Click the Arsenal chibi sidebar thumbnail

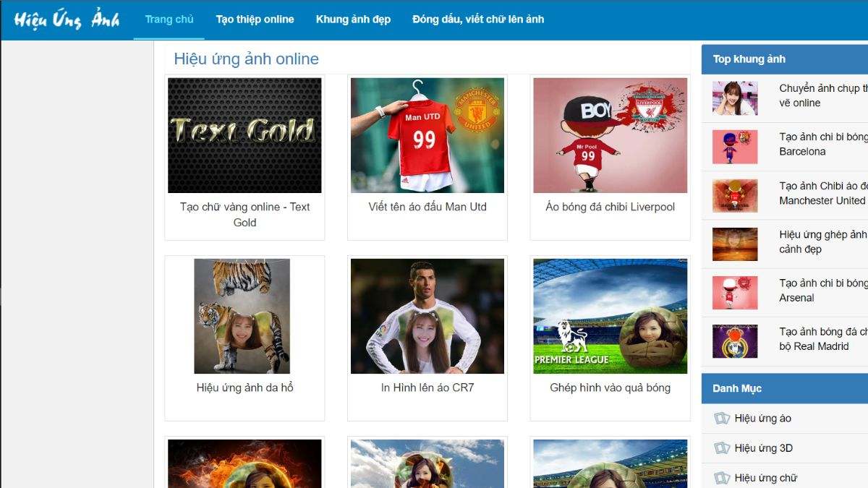tap(735, 293)
